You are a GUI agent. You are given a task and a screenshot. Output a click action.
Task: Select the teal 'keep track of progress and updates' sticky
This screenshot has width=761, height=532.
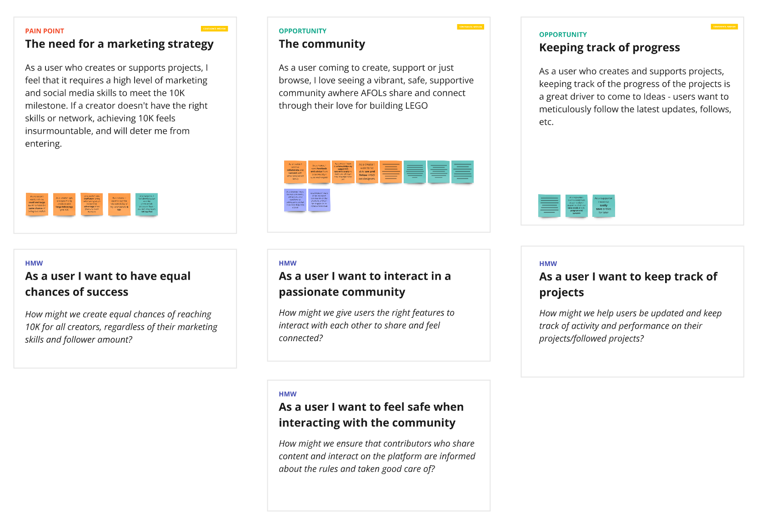click(576, 206)
